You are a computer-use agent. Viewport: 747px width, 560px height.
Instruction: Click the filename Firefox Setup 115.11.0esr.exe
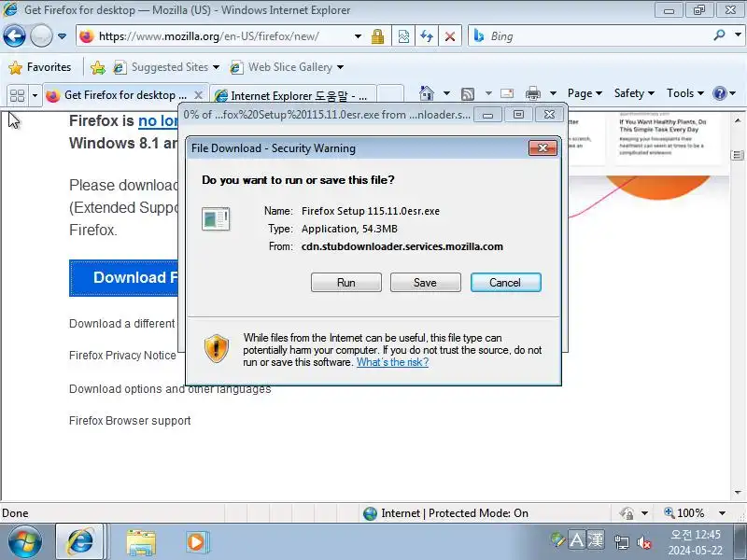371,211
